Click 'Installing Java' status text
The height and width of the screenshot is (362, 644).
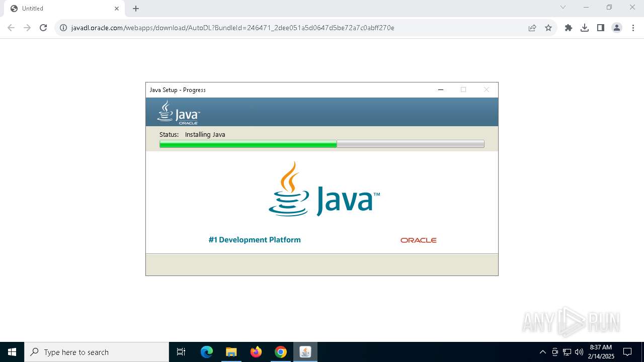(205, 134)
